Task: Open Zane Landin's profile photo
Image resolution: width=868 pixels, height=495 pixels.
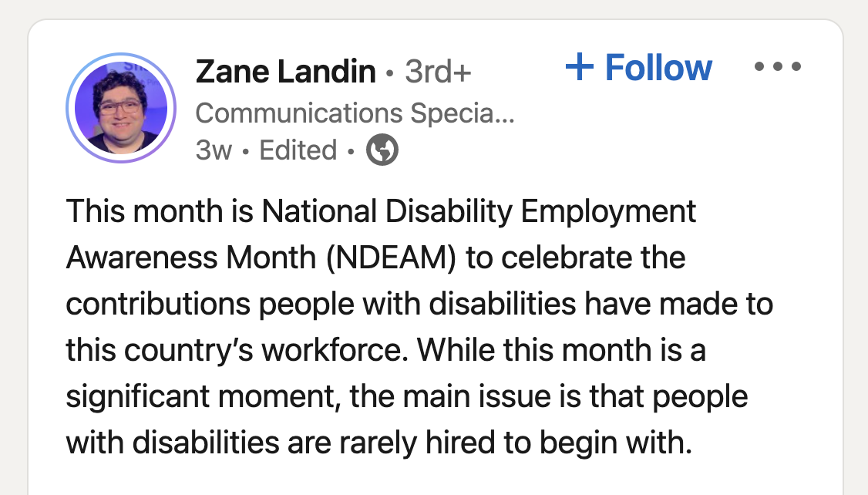Action: [x=121, y=108]
